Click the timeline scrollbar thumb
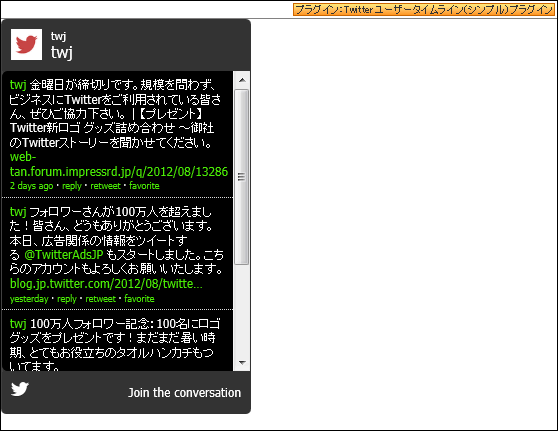 [x=242, y=177]
